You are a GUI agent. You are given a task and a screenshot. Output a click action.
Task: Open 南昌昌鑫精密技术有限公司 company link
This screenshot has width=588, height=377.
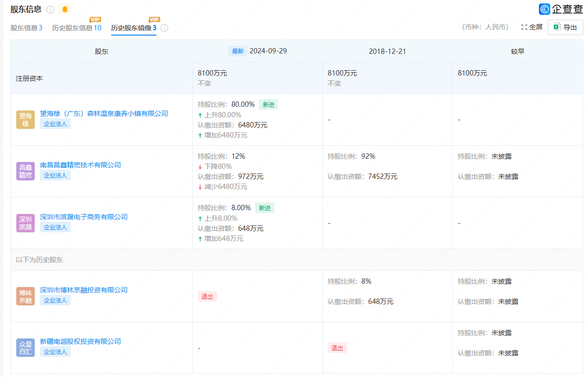(x=80, y=165)
